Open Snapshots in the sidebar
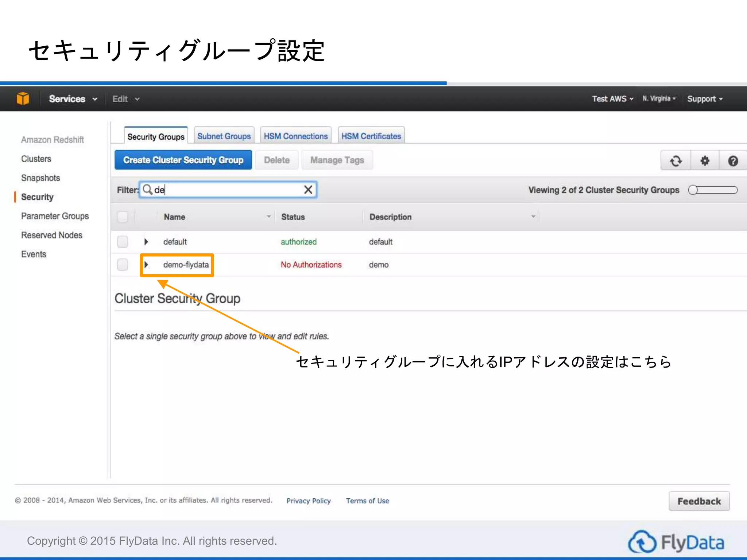Image resolution: width=747 pixels, height=560 pixels. coord(40,178)
